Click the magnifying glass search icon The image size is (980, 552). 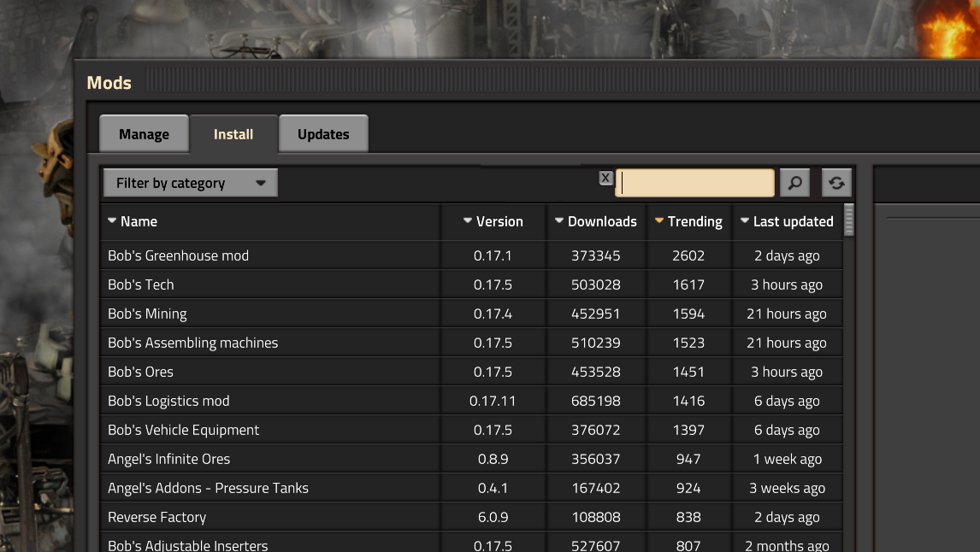click(794, 183)
